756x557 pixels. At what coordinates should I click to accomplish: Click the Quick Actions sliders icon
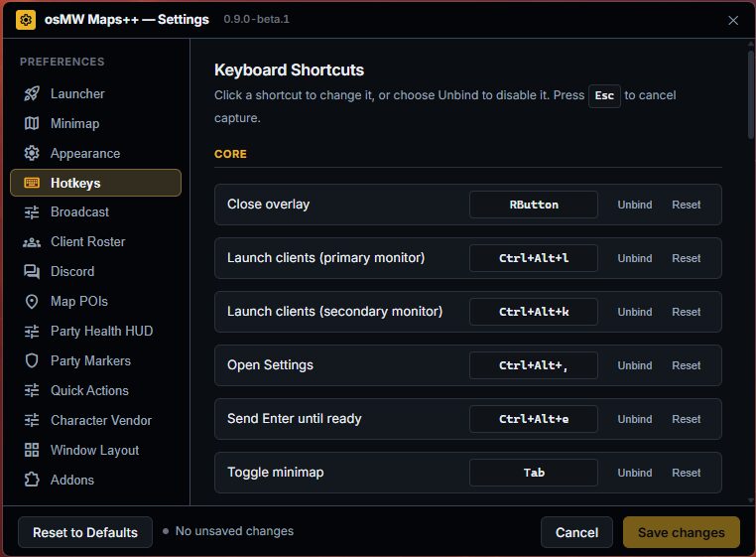(32, 391)
